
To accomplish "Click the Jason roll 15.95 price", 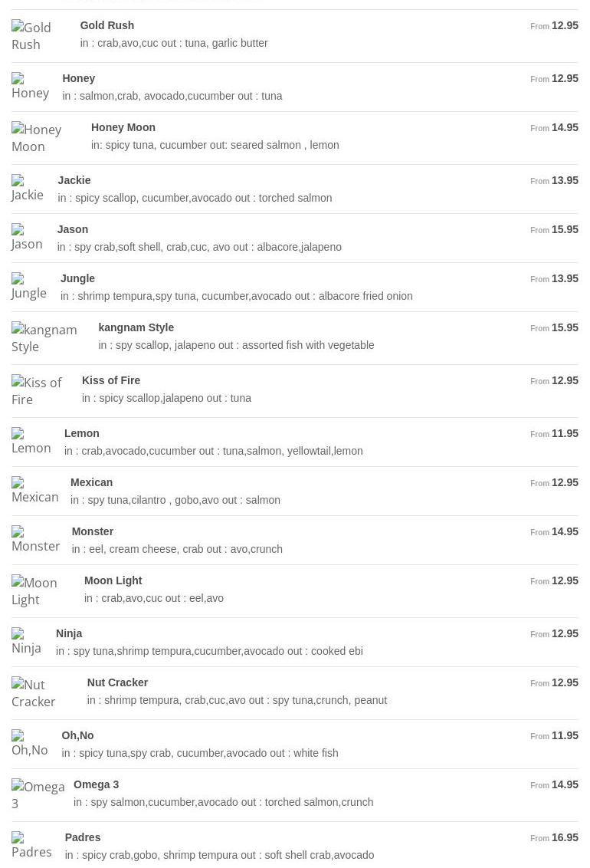I will click(x=565, y=229).
